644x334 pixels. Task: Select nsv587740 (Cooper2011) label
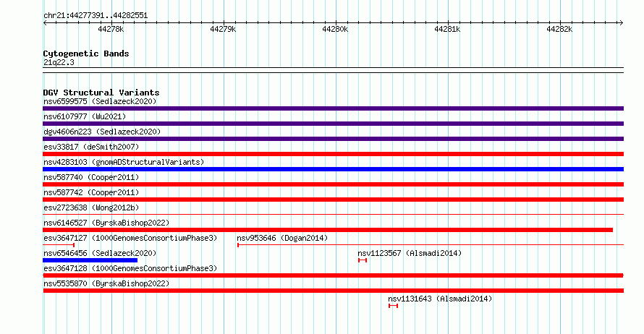pos(91,177)
